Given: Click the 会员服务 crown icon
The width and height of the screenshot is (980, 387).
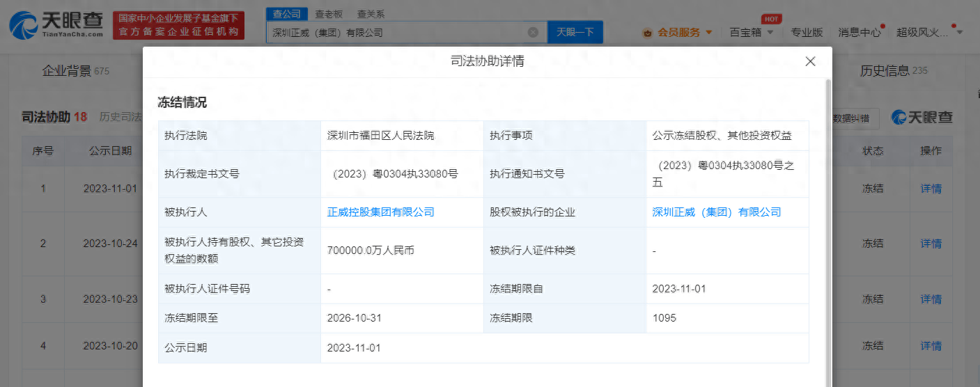Looking at the screenshot, I should pyautogui.click(x=647, y=32).
